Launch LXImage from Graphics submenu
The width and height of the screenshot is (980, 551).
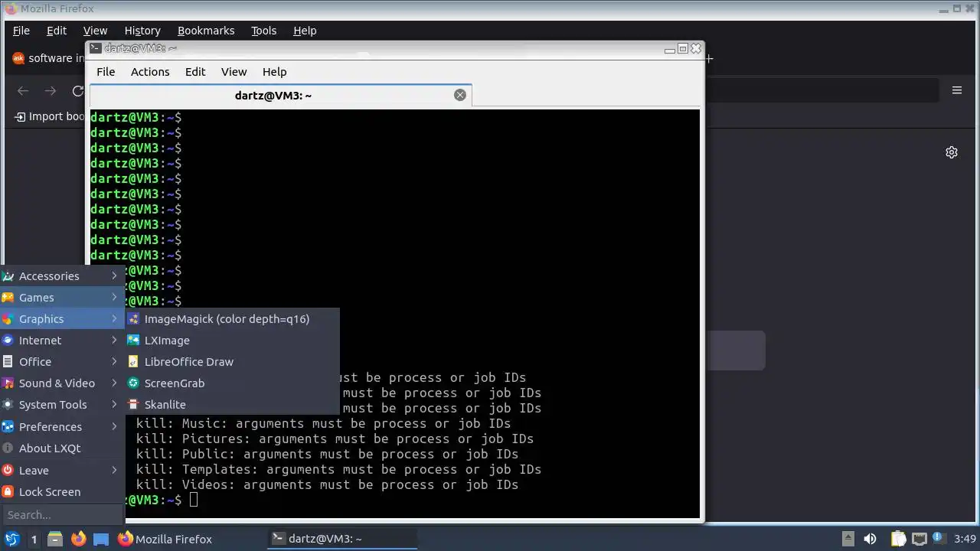point(232,341)
